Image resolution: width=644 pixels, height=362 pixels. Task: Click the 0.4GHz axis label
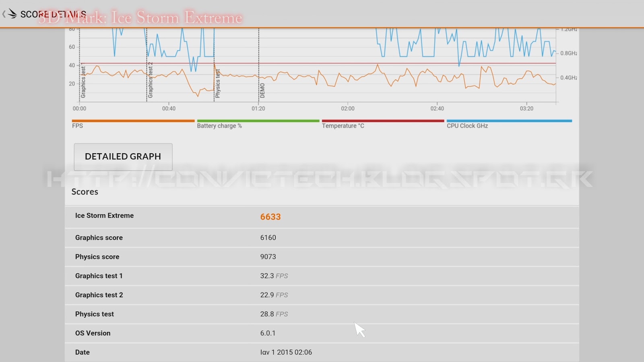[x=569, y=78]
